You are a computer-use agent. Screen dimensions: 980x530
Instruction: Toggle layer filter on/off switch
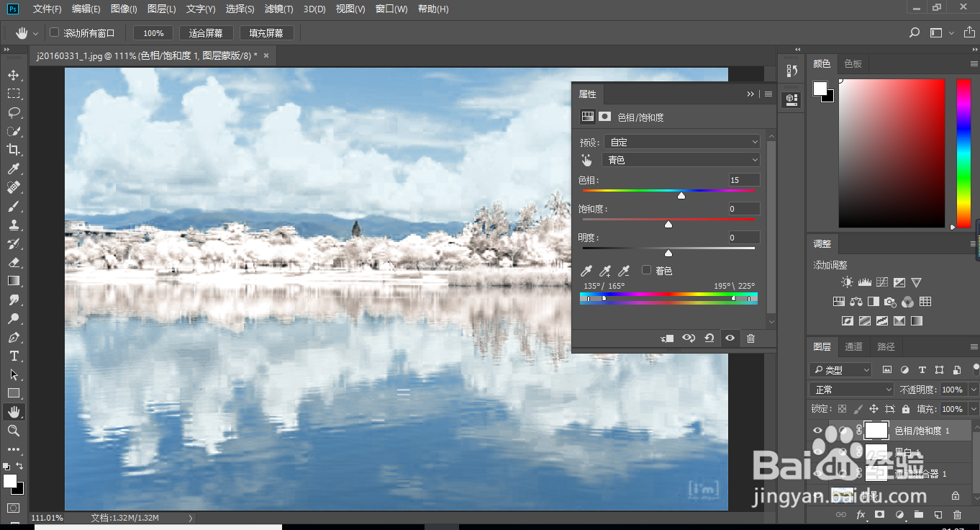tap(975, 369)
